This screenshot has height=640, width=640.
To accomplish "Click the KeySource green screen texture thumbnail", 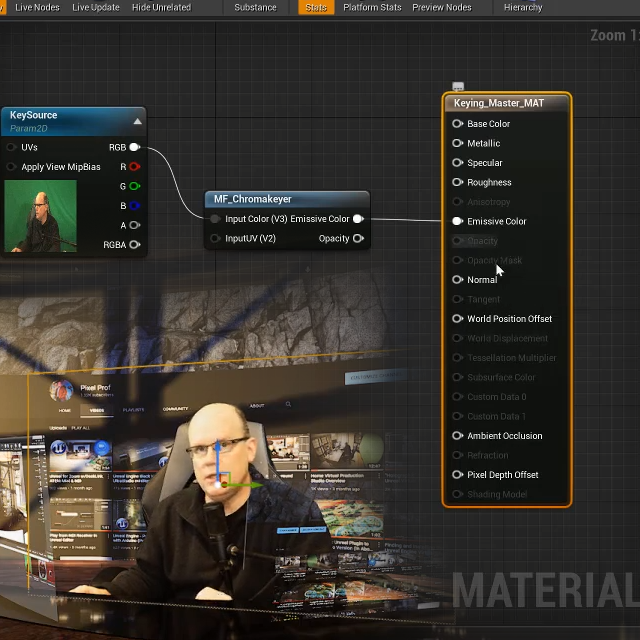I will (40, 216).
